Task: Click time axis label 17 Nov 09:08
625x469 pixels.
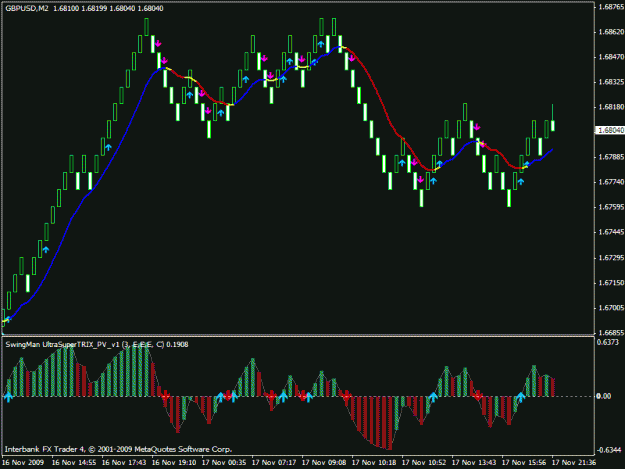Action: 324,463
